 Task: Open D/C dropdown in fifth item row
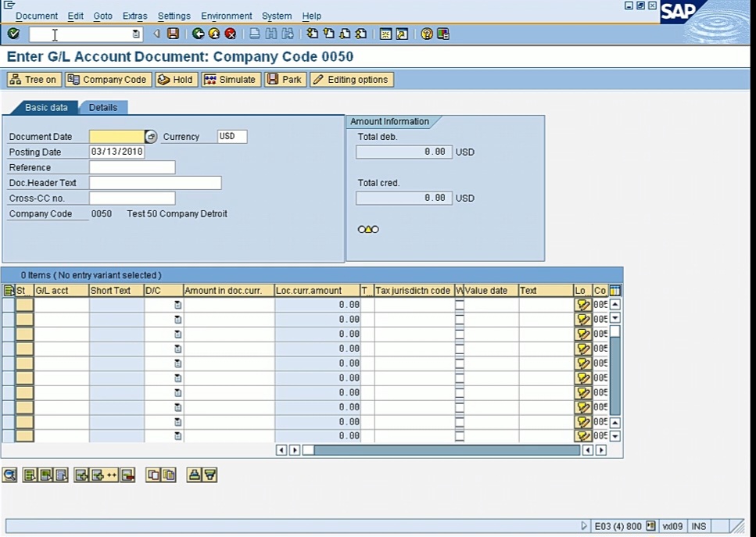178,363
